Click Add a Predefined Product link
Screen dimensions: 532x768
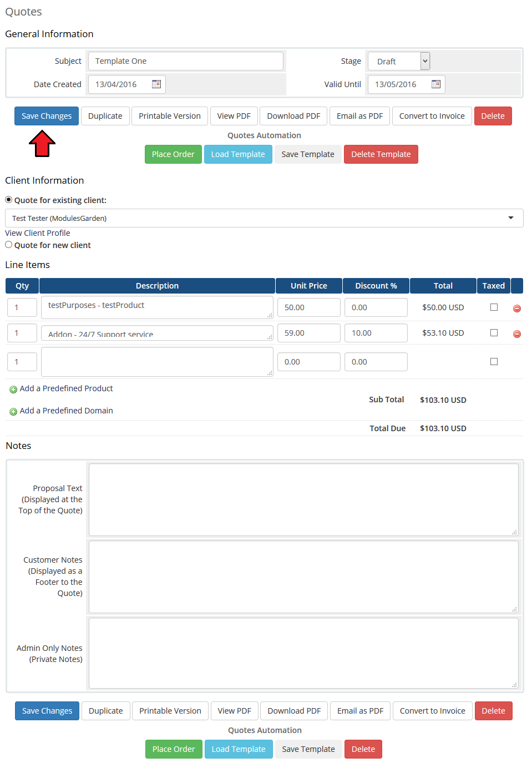[67, 388]
